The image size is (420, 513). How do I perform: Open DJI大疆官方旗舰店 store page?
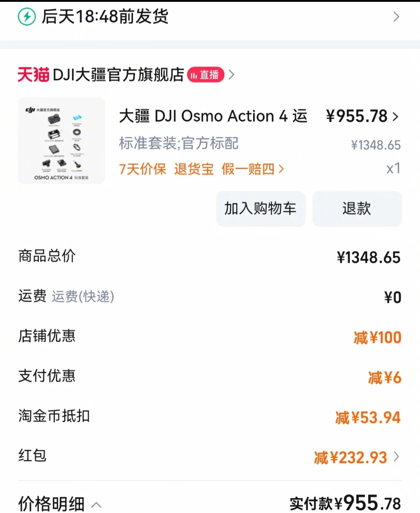[x=118, y=75]
